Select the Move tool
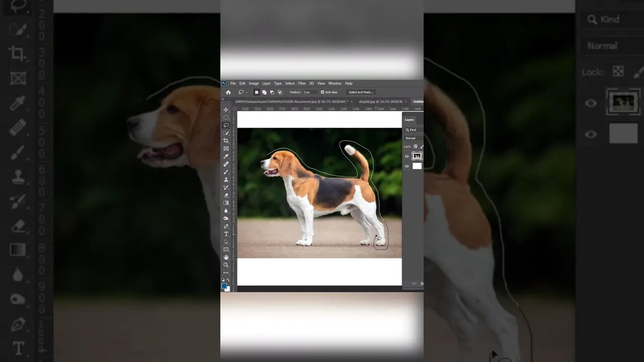This screenshot has width=644, height=362. [226, 110]
